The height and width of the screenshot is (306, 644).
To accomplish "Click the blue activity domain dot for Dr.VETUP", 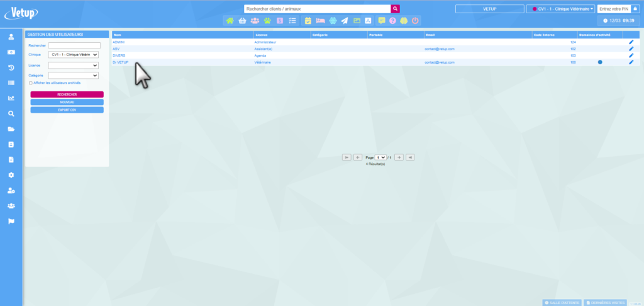I will click(599, 62).
